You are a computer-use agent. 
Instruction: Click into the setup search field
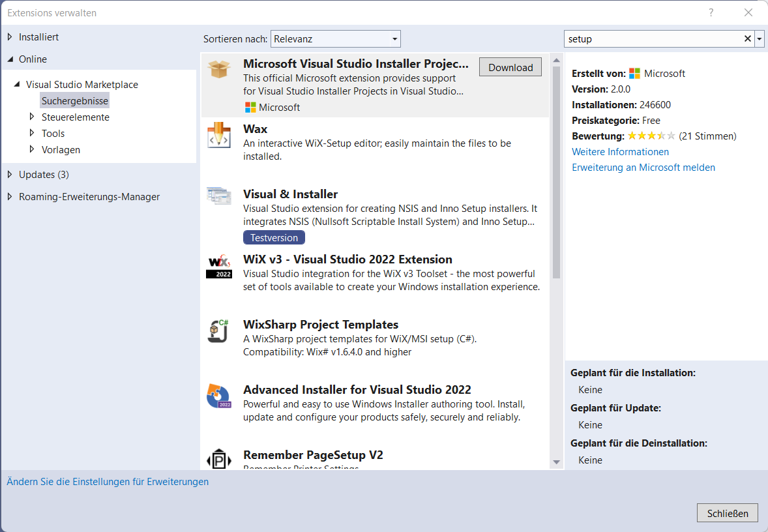click(654, 38)
